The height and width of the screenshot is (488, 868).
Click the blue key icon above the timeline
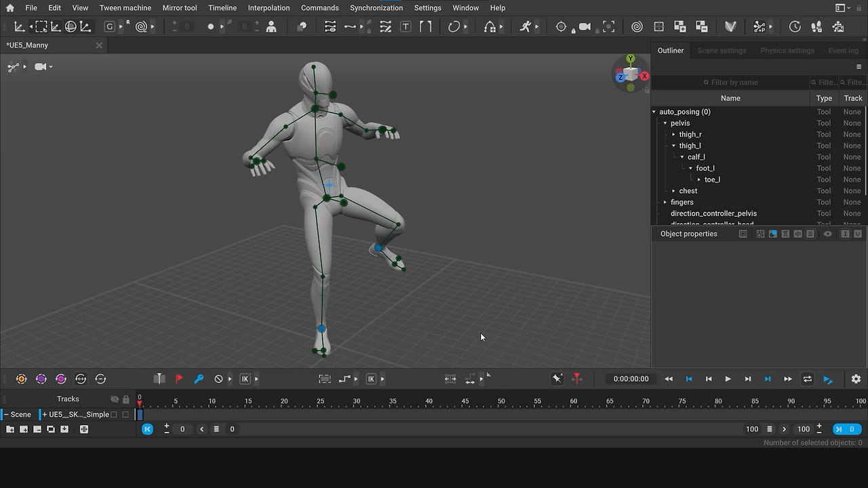199,379
